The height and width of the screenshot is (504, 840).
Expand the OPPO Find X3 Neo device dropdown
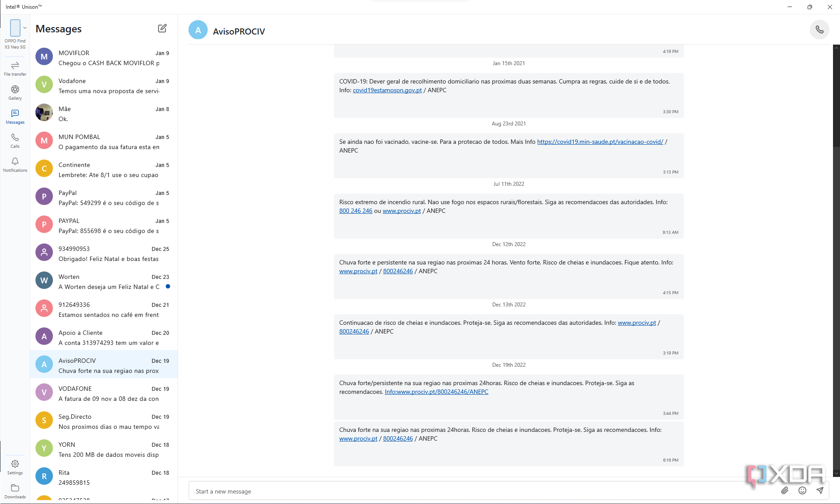point(25,28)
